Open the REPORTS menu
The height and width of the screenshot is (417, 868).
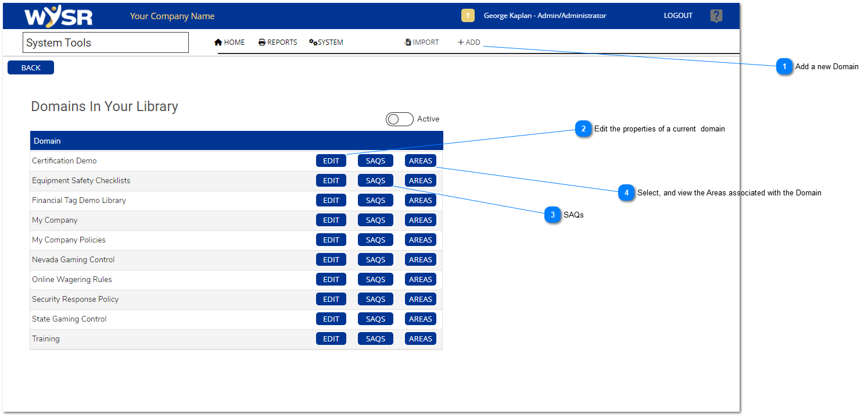point(281,42)
